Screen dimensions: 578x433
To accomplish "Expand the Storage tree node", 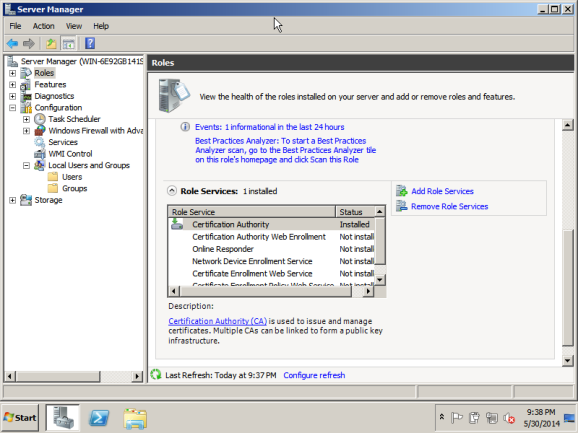I will (13, 200).
